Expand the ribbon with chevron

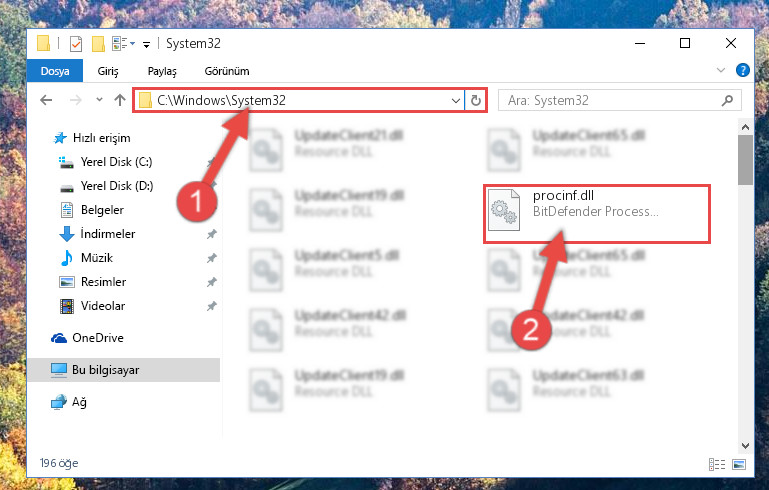click(720, 70)
